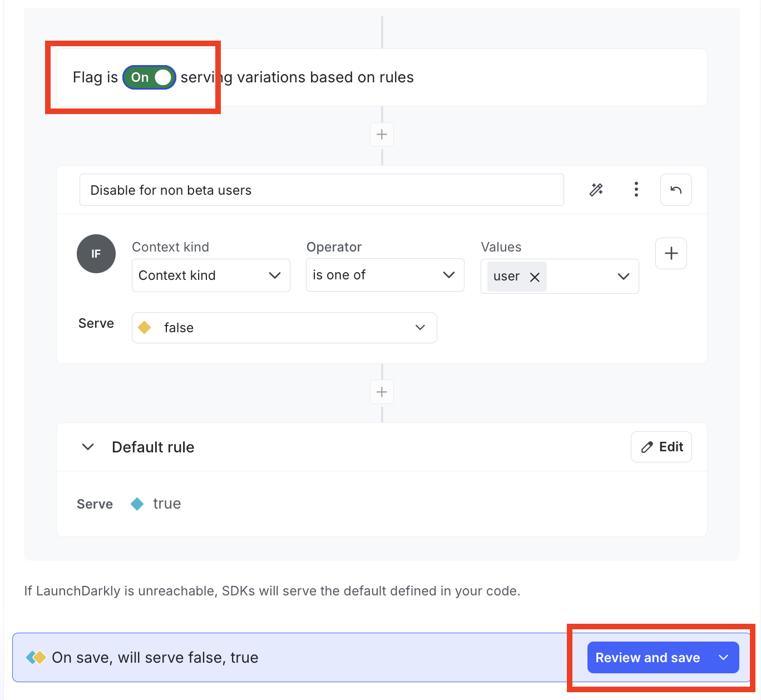The width and height of the screenshot is (761, 700).
Task: Click the Review and save button
Action: tap(648, 657)
